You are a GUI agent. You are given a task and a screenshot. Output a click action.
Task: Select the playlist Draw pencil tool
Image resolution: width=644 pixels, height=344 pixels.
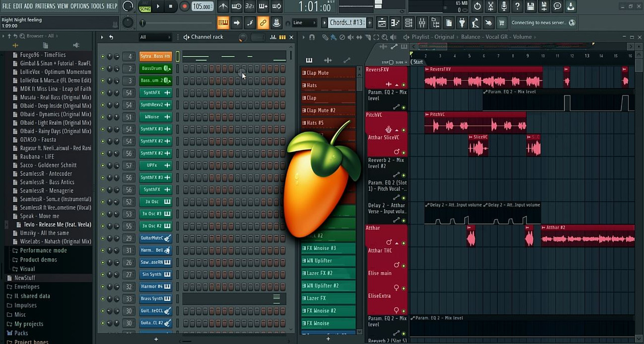pos(325,37)
